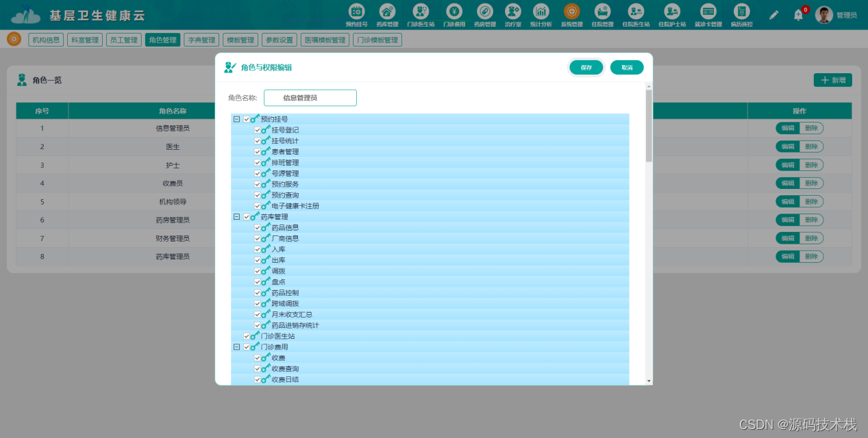
Task: Uncheck the 收费查询 permission checkbox
Action: [x=258, y=368]
